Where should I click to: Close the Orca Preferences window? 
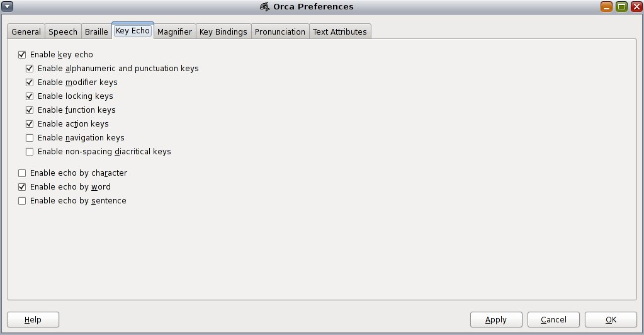click(x=635, y=7)
